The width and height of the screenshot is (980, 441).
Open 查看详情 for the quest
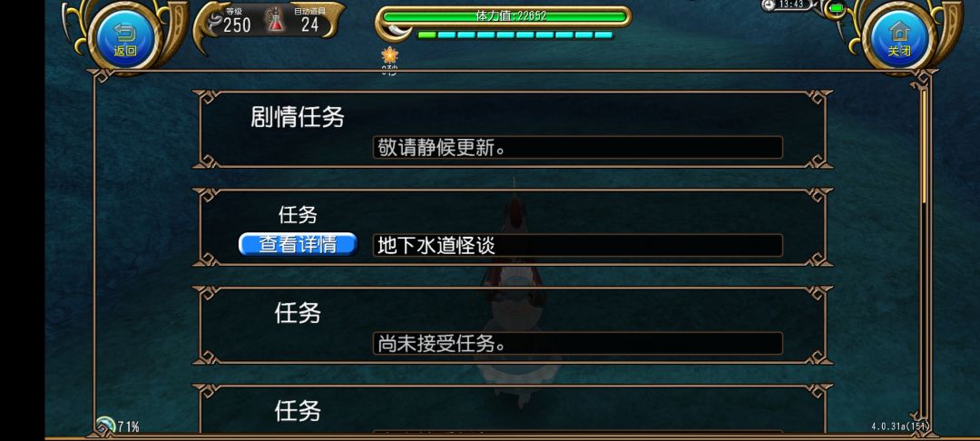coord(299,244)
